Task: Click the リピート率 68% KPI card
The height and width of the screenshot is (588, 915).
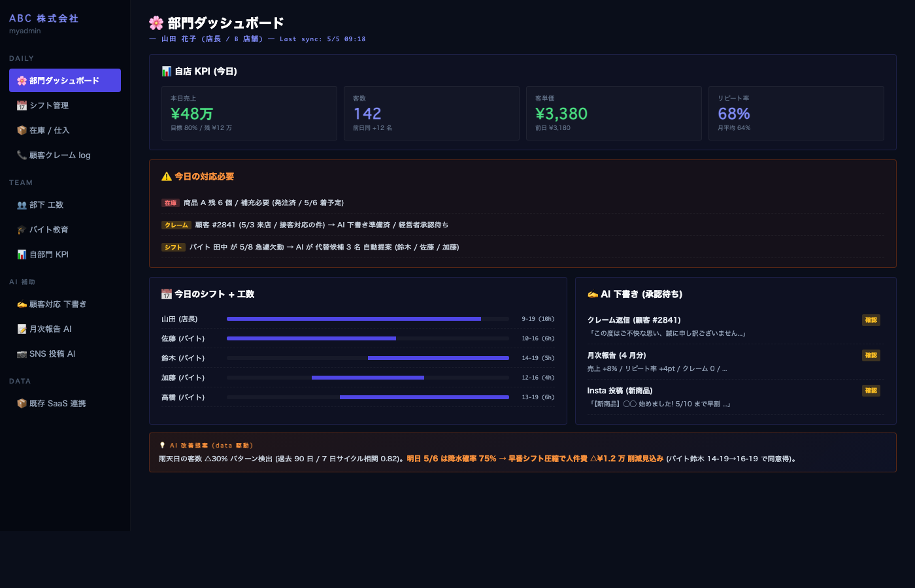Action: tap(796, 113)
